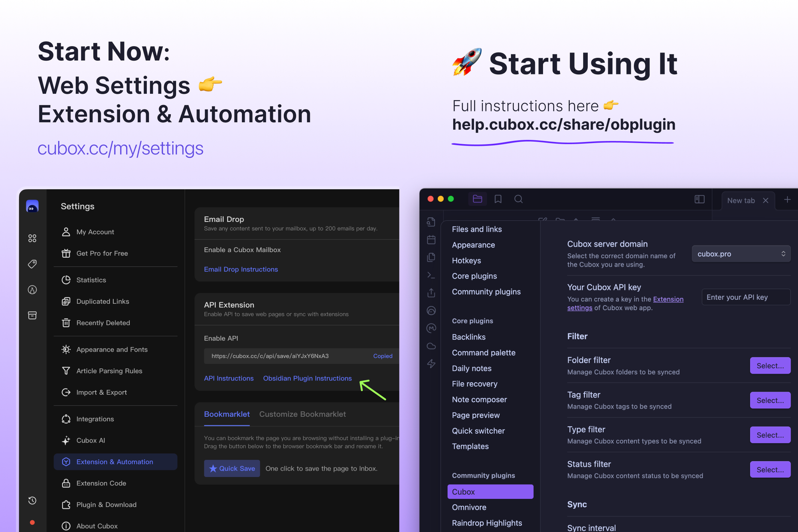Open Quick switcher plugin settings

pos(478,431)
